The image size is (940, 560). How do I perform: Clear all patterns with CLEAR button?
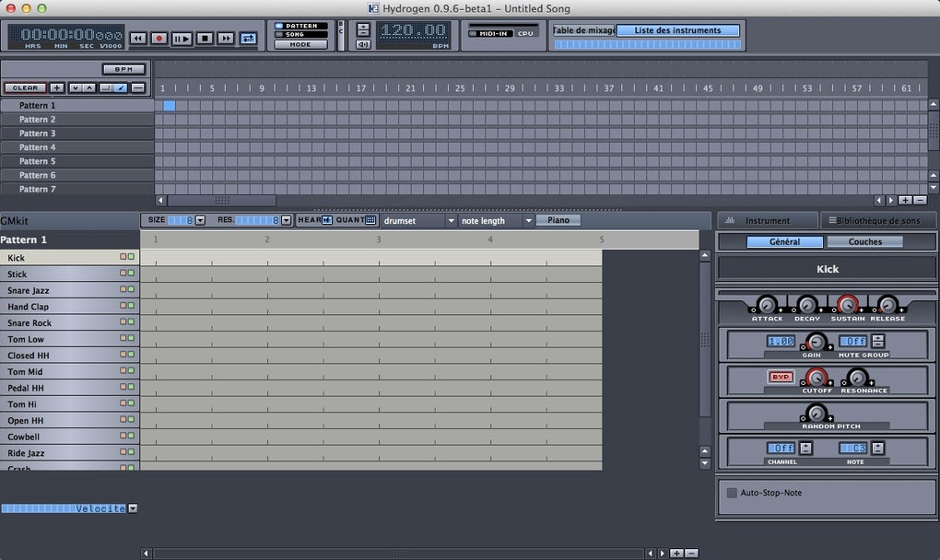click(x=25, y=88)
